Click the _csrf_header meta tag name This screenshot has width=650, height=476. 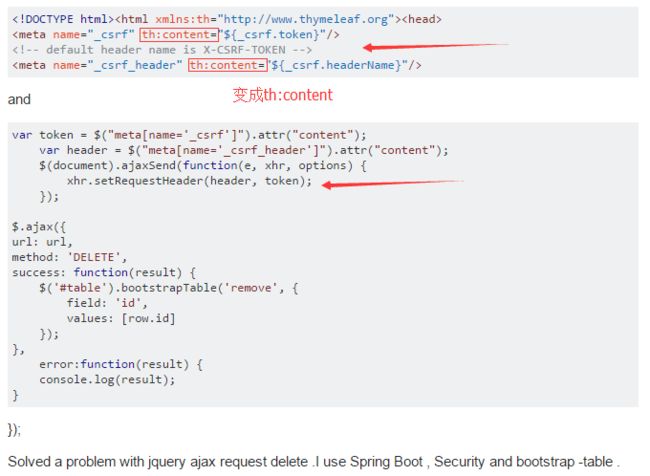[138, 65]
